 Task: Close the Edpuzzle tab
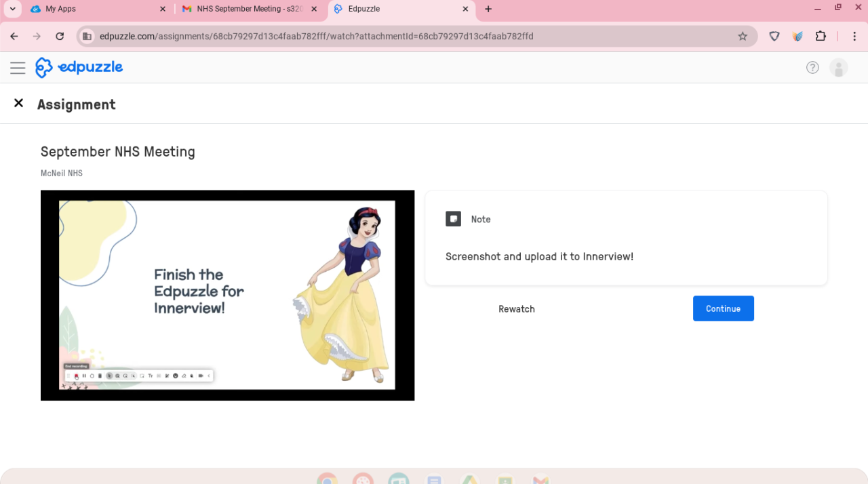tap(465, 9)
